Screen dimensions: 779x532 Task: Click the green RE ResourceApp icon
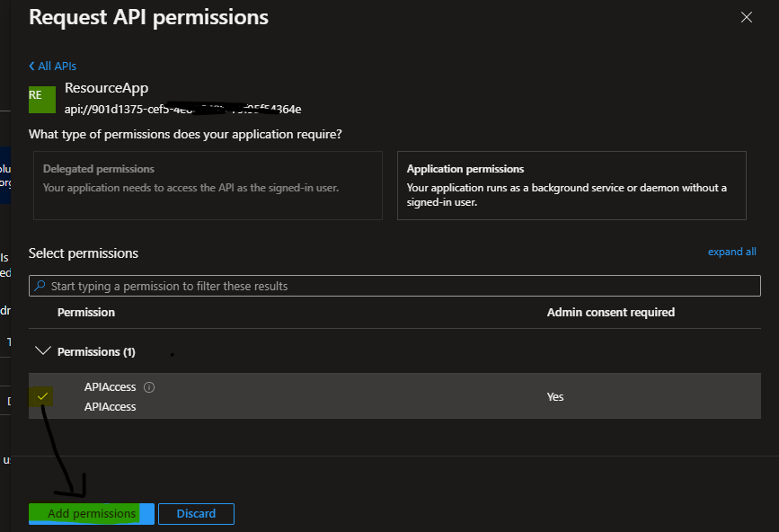(42, 99)
